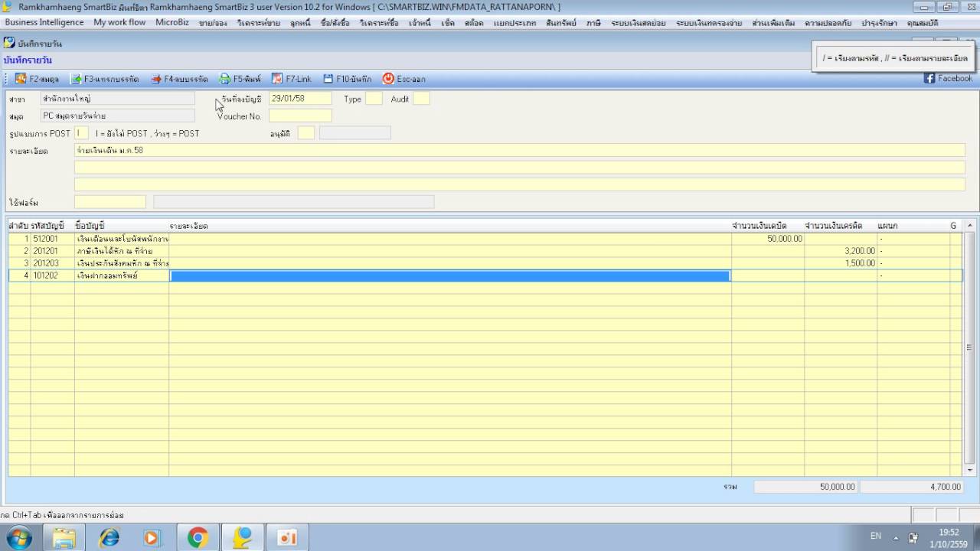Click the F7-Link toolbar button
This screenshot has width=980, height=551.
(292, 79)
